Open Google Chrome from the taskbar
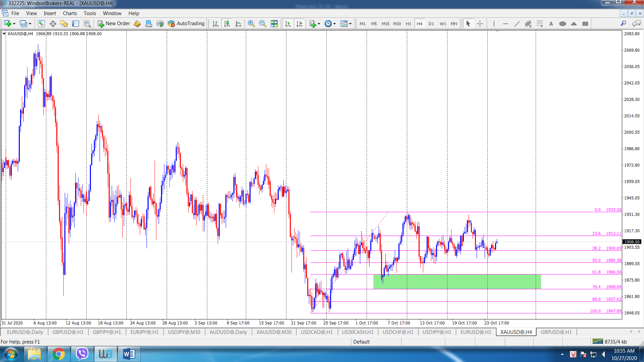This screenshot has height=362, width=644. tap(58, 354)
